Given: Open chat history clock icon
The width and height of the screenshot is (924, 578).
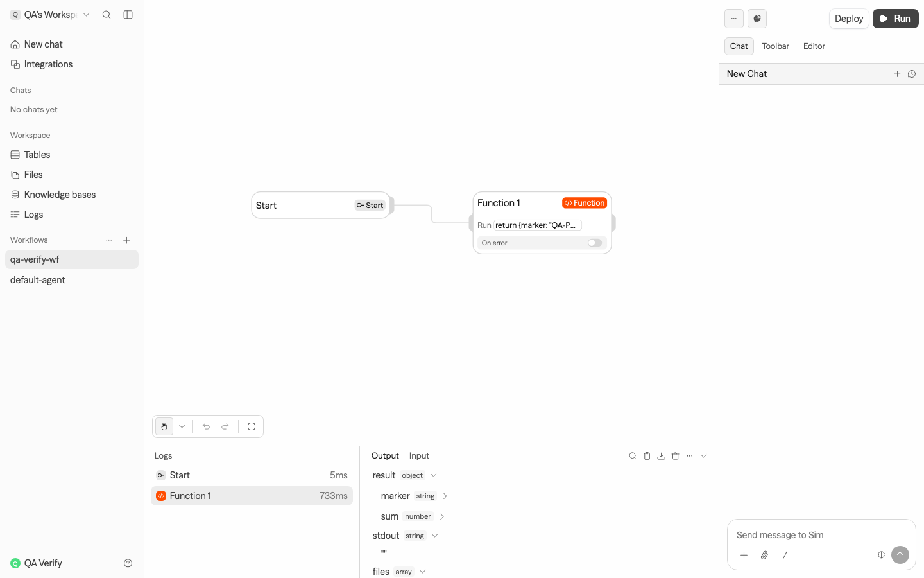Looking at the screenshot, I should pos(912,74).
